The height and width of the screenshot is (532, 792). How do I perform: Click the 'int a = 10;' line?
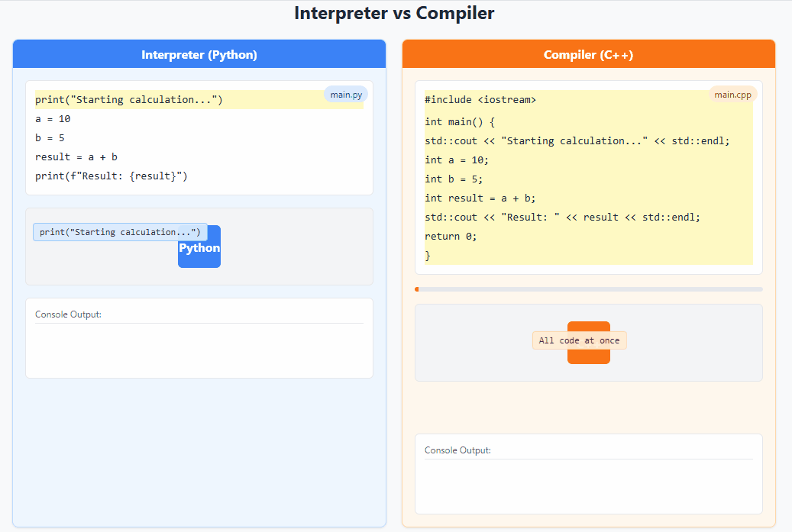pos(588,160)
